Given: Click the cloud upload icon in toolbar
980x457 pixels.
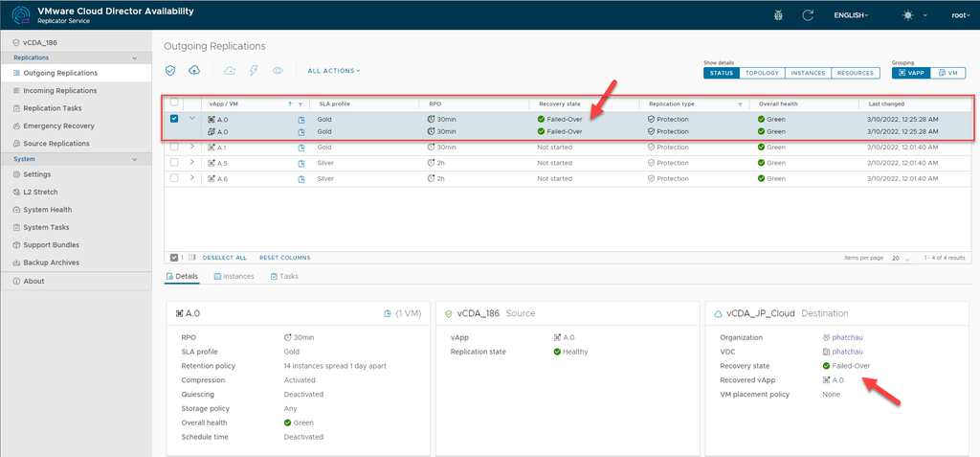Looking at the screenshot, I should (x=195, y=71).
